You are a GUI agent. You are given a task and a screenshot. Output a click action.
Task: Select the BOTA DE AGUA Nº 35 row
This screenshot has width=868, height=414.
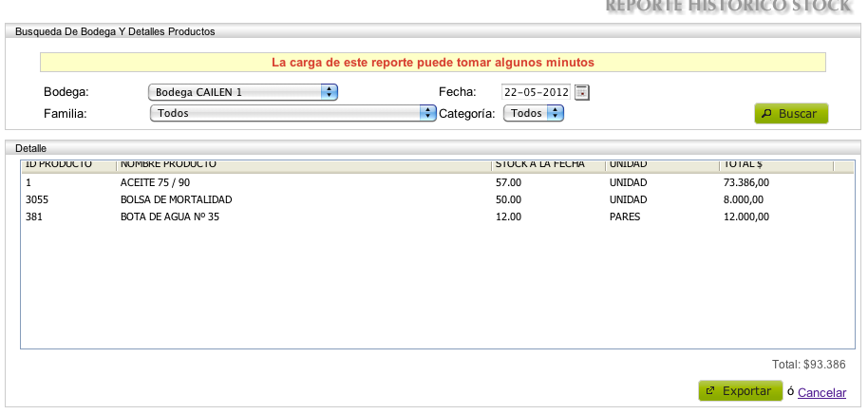(437, 216)
